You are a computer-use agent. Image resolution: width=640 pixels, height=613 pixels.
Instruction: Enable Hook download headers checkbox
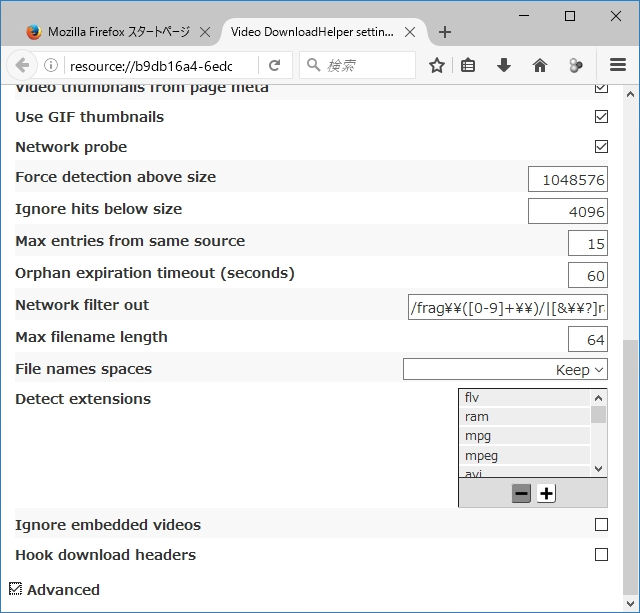tap(601, 555)
